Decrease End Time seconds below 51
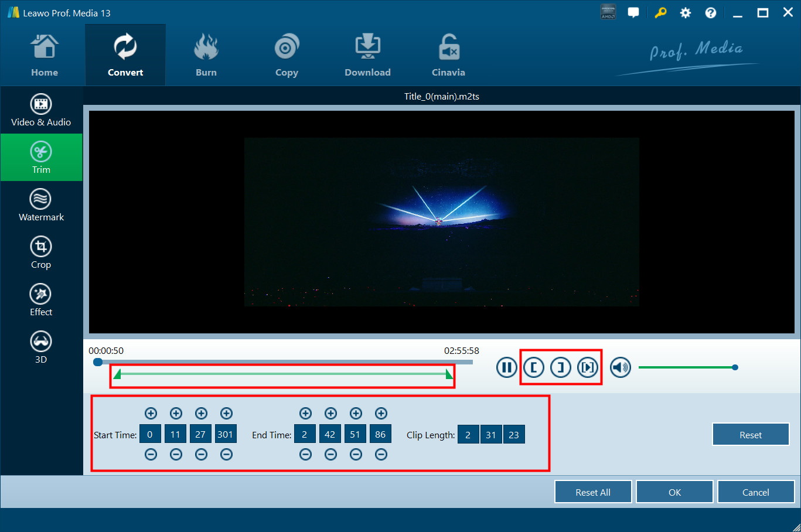Viewport: 801px width, 532px height. (356, 454)
